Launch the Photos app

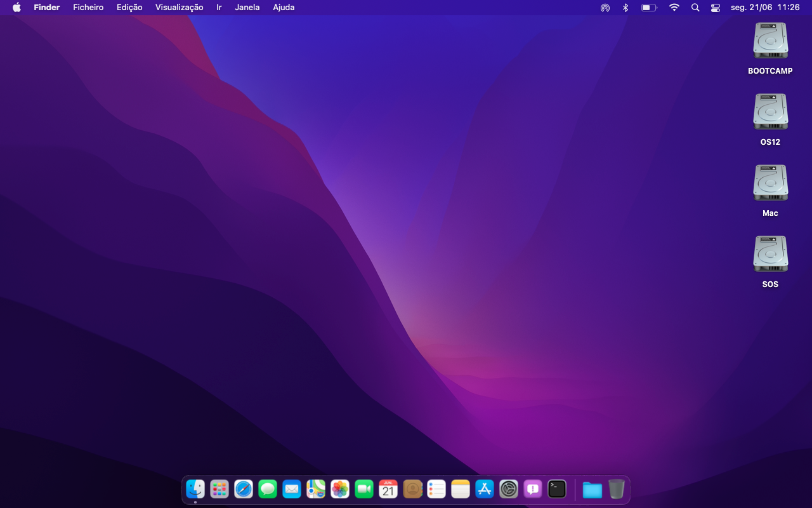[x=340, y=489]
